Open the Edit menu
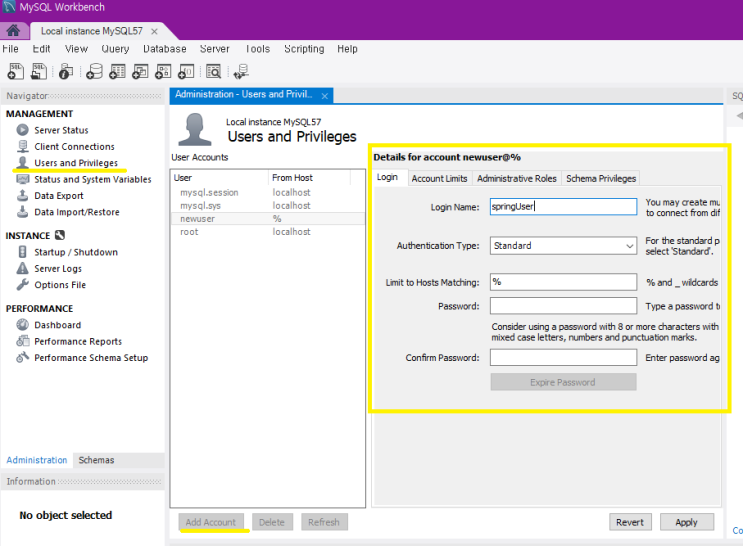 pyautogui.click(x=41, y=49)
